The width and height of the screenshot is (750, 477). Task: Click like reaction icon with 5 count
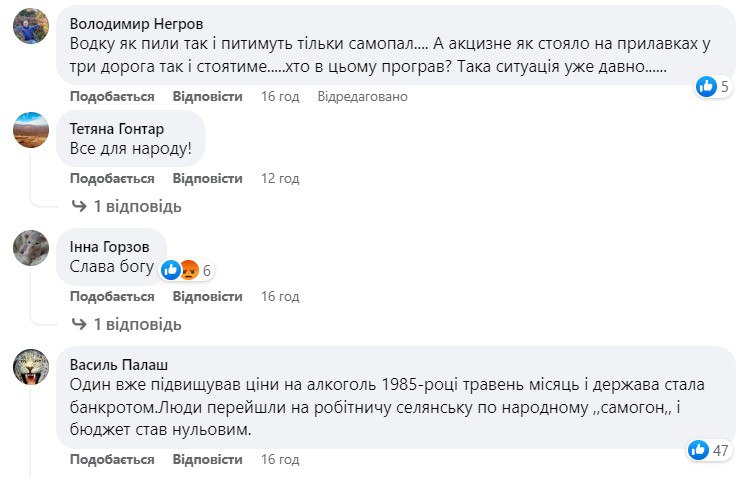707,87
